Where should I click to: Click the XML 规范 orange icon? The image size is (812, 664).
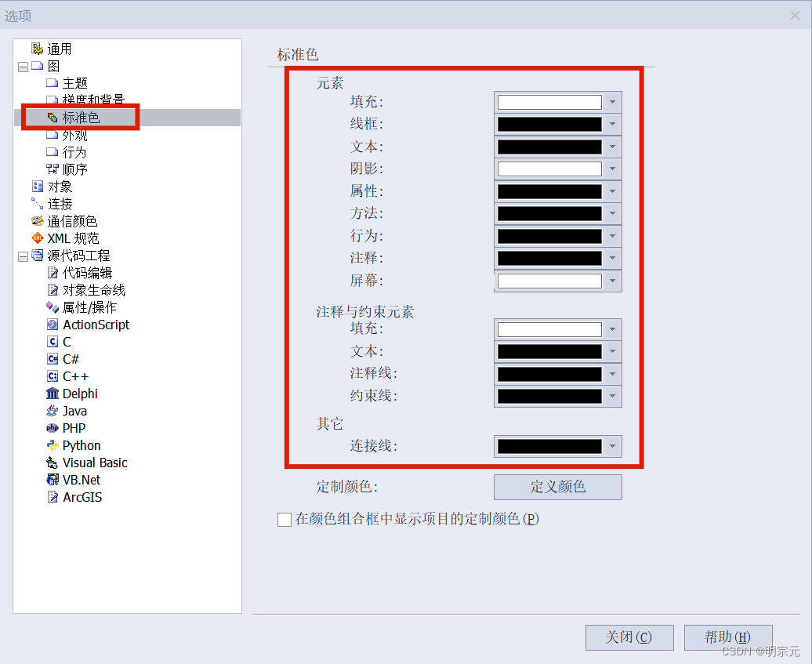(38, 238)
